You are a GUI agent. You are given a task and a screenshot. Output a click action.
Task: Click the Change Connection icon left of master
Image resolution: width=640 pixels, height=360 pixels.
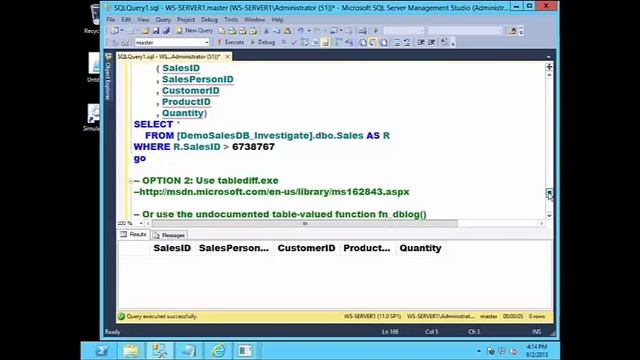(125, 42)
